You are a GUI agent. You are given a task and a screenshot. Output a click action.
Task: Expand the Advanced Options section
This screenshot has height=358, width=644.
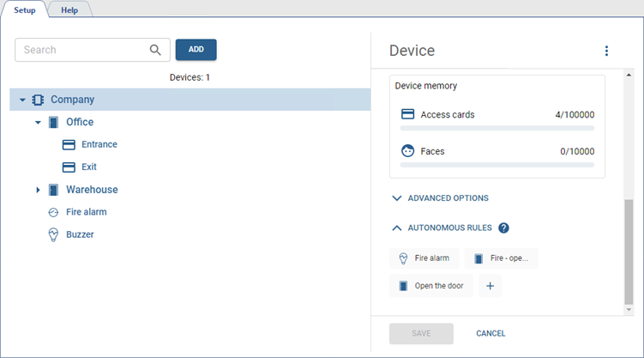coord(397,198)
